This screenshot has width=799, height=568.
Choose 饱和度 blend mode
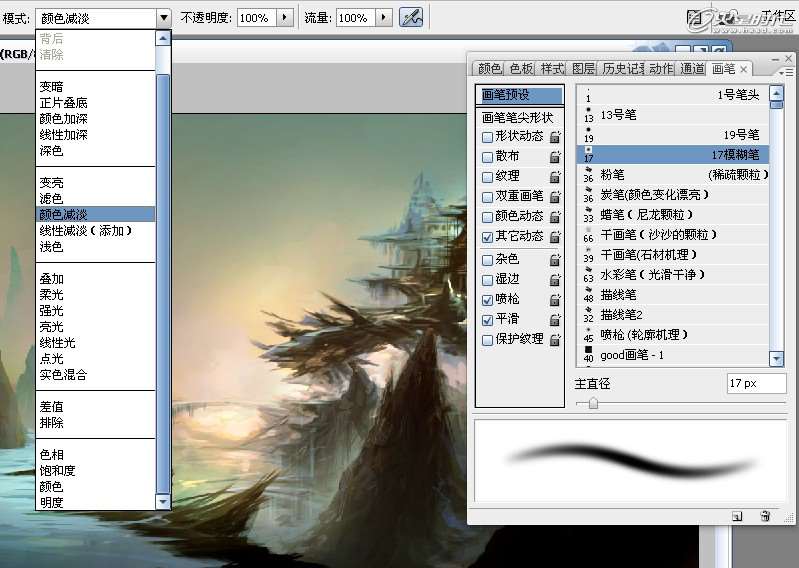coord(95,471)
